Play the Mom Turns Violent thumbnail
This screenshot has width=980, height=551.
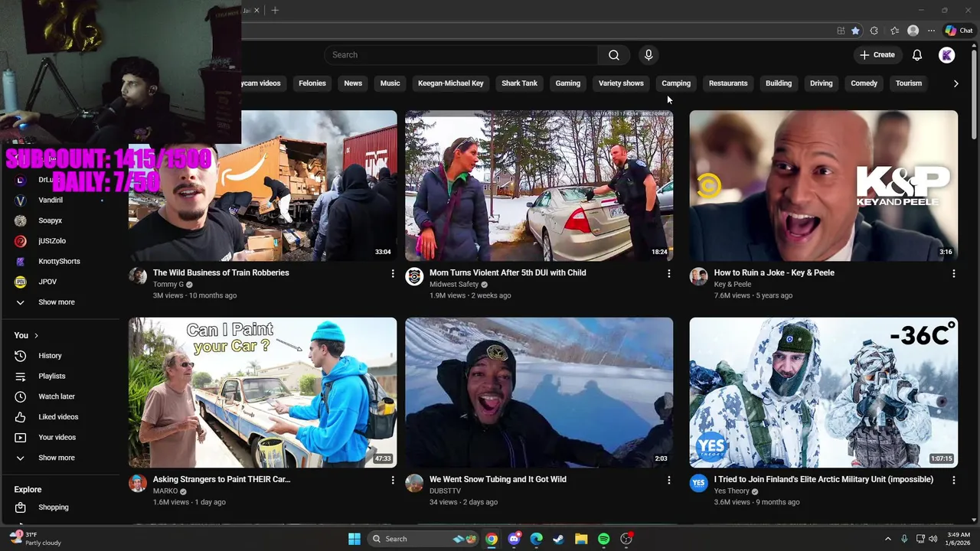(539, 186)
